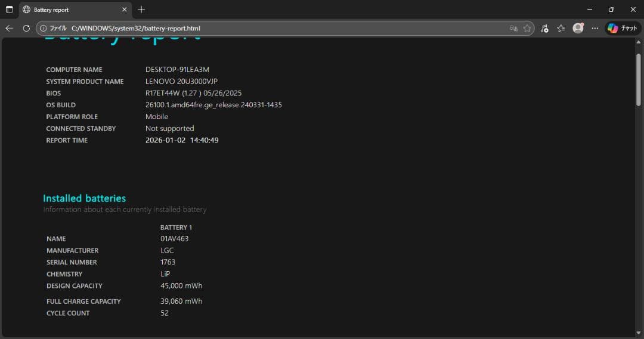Screen dimensions: 644x339
Task: Click the Installed batteries heading
Action: (x=84, y=198)
